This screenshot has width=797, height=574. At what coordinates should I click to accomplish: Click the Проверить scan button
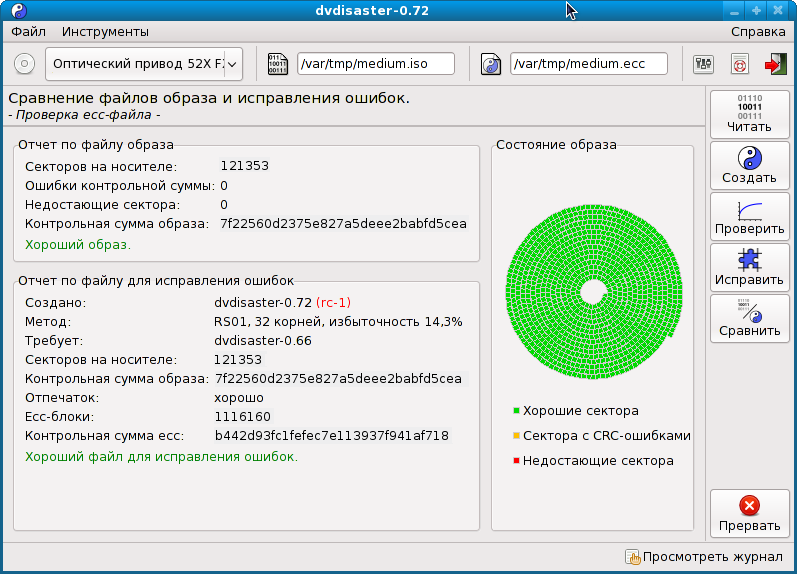click(x=749, y=216)
